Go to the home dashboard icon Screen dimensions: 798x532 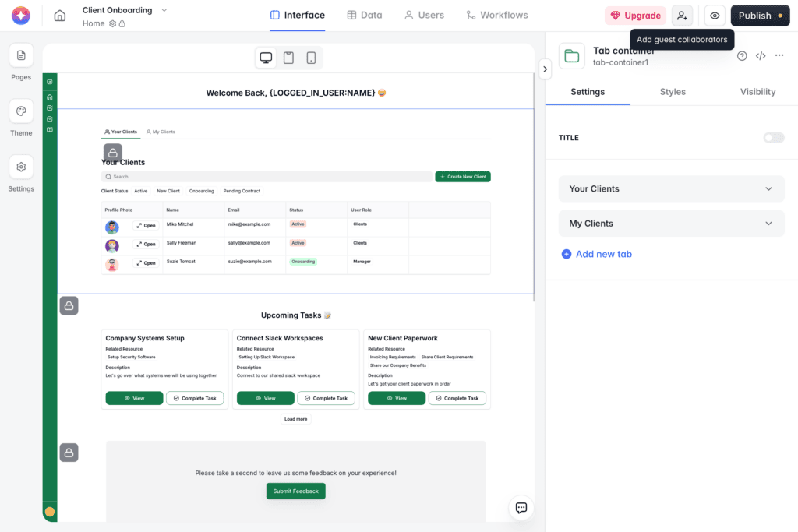(59, 16)
